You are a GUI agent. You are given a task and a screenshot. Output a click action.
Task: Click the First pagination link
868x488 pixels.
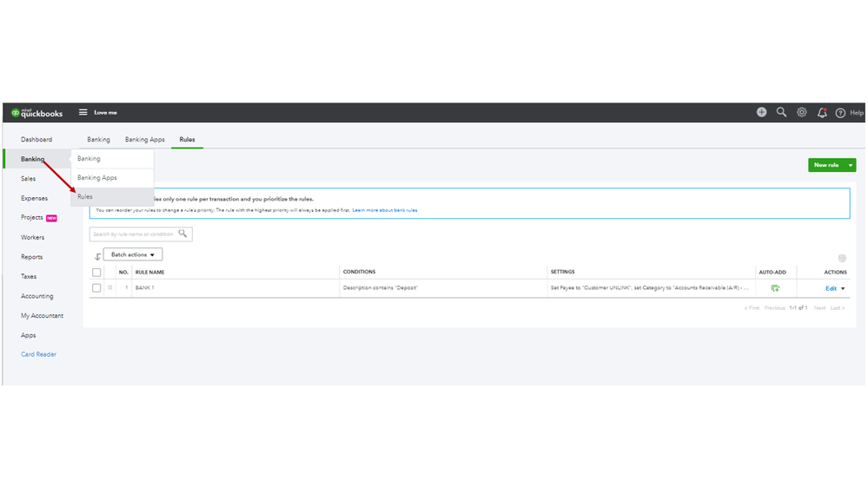752,307
